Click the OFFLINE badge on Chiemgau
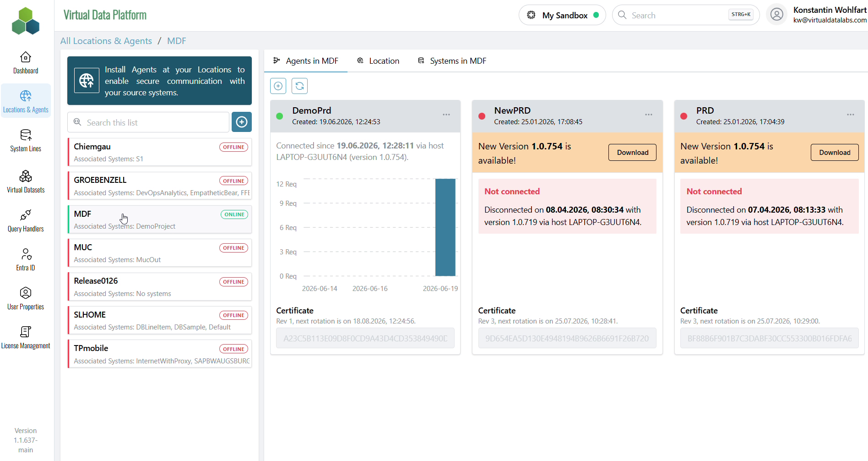Viewport: 868px width, 461px height. point(233,147)
